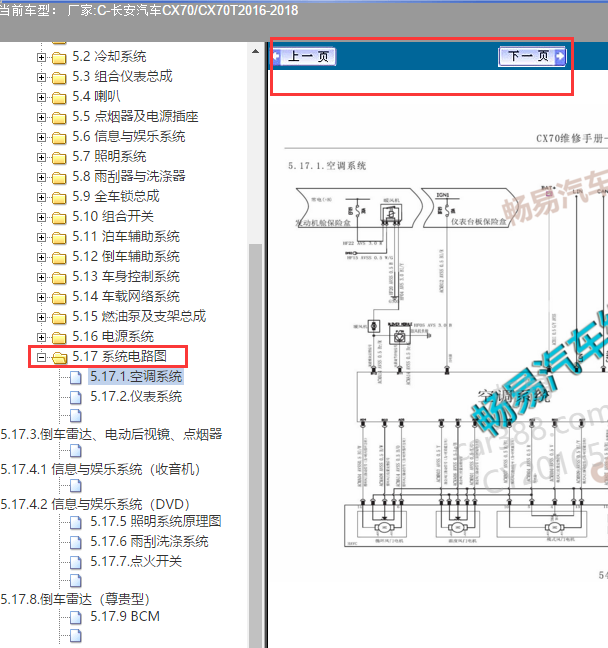
Task: Click the 仪表台板保险盒 label in the diagram
Action: click(479, 222)
